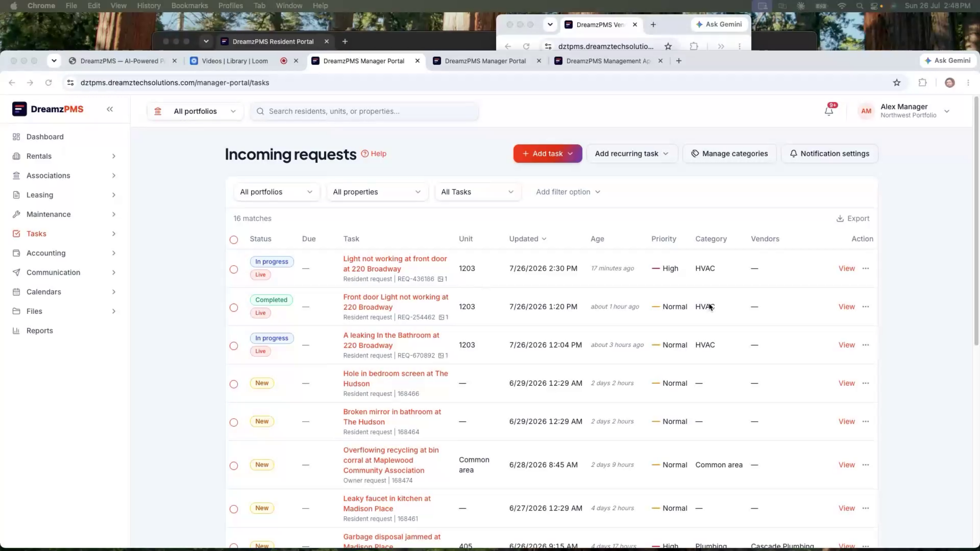Open the All portfolios filter dropdown
This screenshot has width=980, height=551.
[x=276, y=192]
